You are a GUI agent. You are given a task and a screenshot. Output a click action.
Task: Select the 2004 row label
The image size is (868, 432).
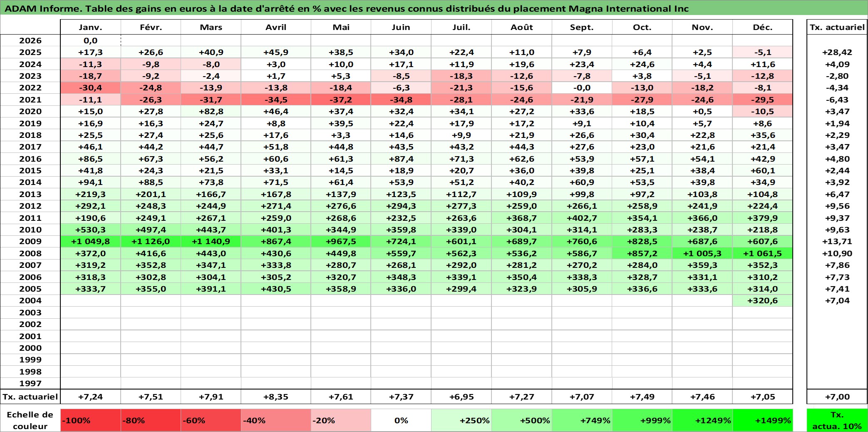(x=30, y=300)
